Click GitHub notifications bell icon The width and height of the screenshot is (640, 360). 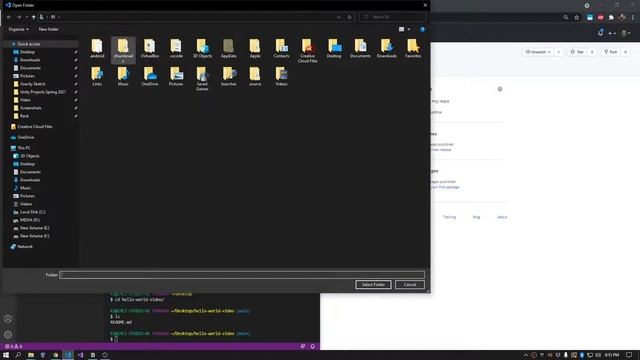coord(600,33)
